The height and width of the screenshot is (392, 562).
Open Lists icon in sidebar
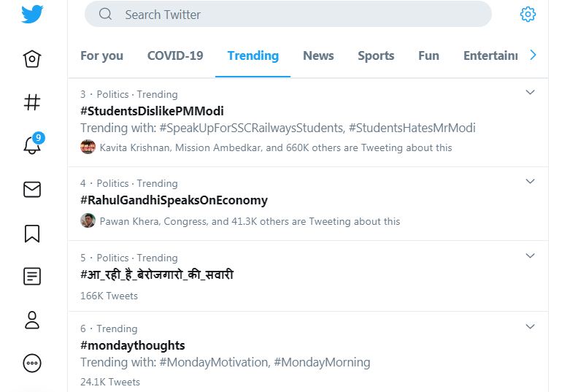click(x=32, y=276)
